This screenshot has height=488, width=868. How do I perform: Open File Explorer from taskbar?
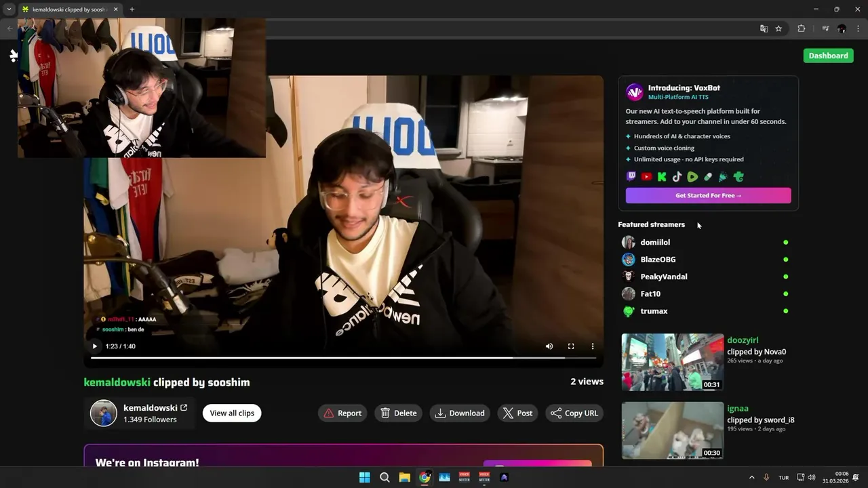[x=404, y=477]
